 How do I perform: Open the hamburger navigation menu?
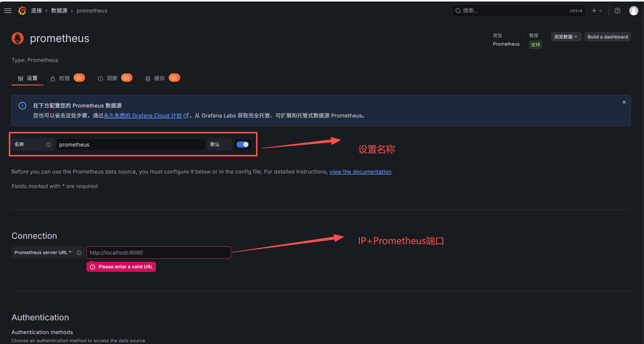(8, 11)
